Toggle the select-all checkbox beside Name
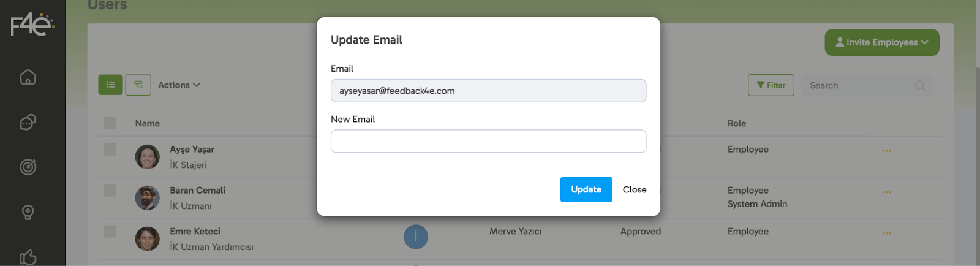Image resolution: width=980 pixels, height=266 pixels. tap(110, 123)
